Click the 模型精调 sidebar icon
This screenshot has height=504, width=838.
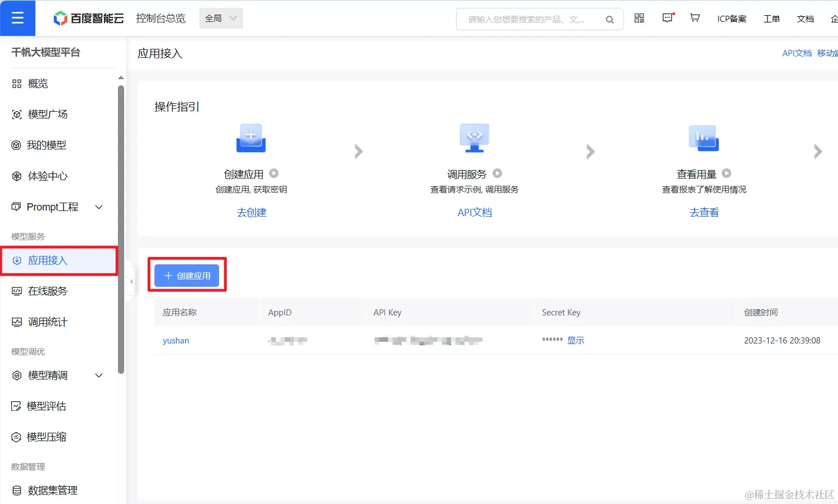[x=17, y=375]
